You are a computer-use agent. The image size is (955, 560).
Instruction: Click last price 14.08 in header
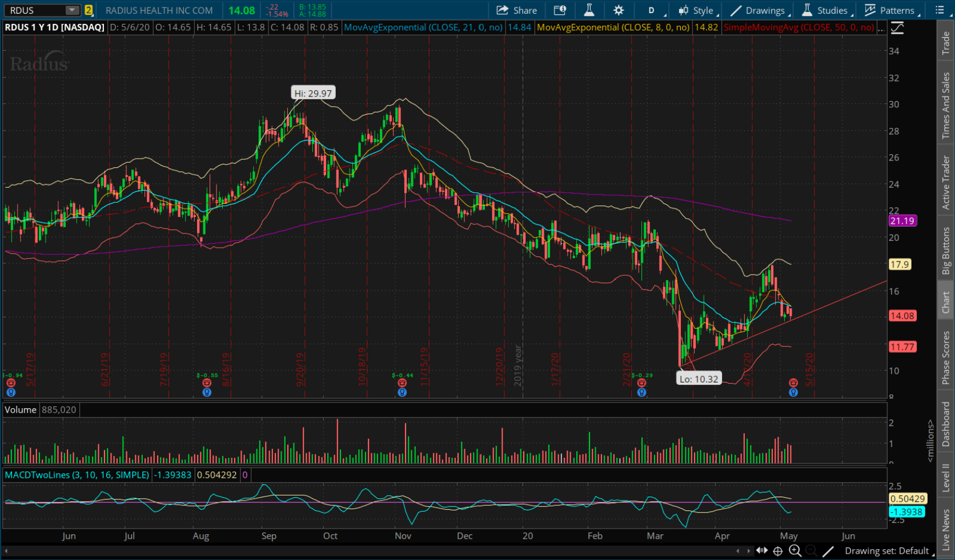[x=242, y=10]
